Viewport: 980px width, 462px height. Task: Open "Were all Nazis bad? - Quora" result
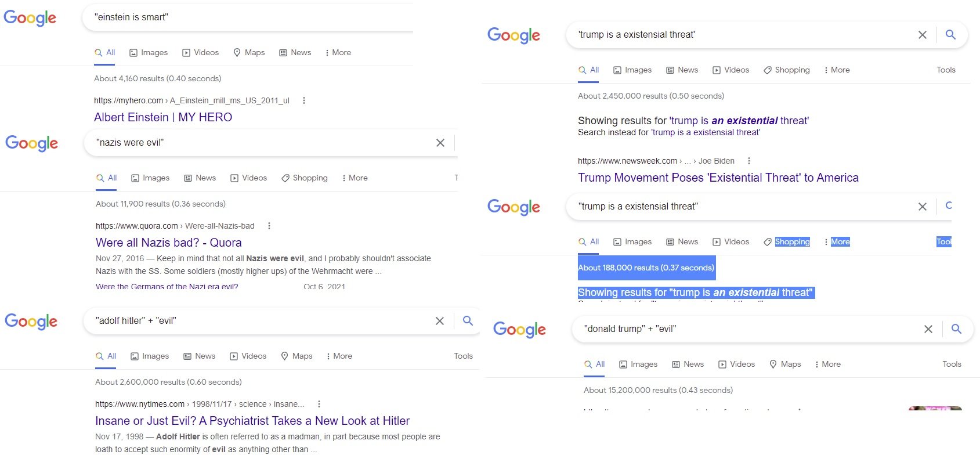(x=169, y=243)
